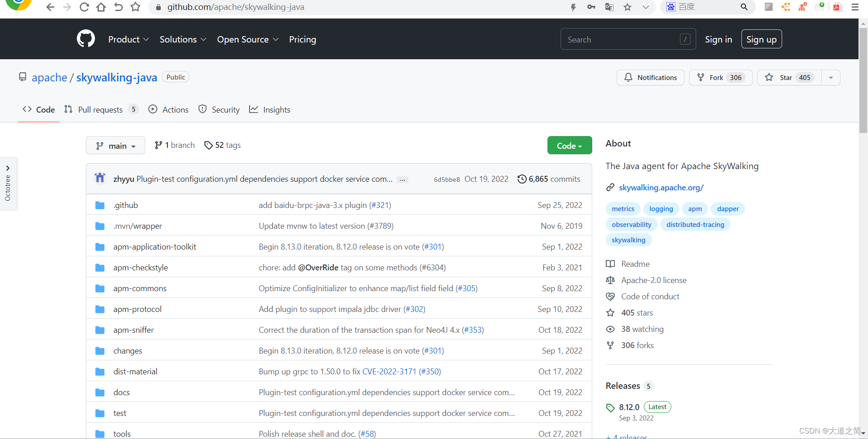Click the Notifications button
868x439 pixels.
point(650,78)
